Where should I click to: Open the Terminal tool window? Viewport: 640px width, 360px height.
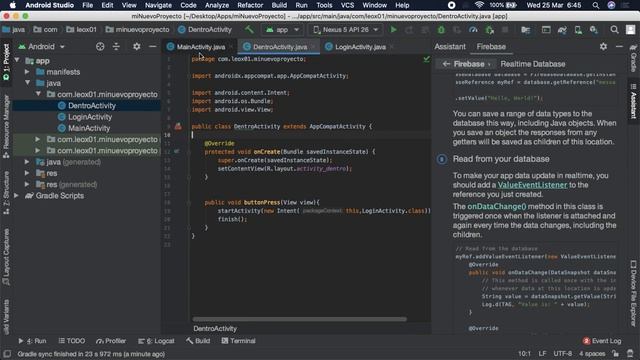tap(238, 341)
